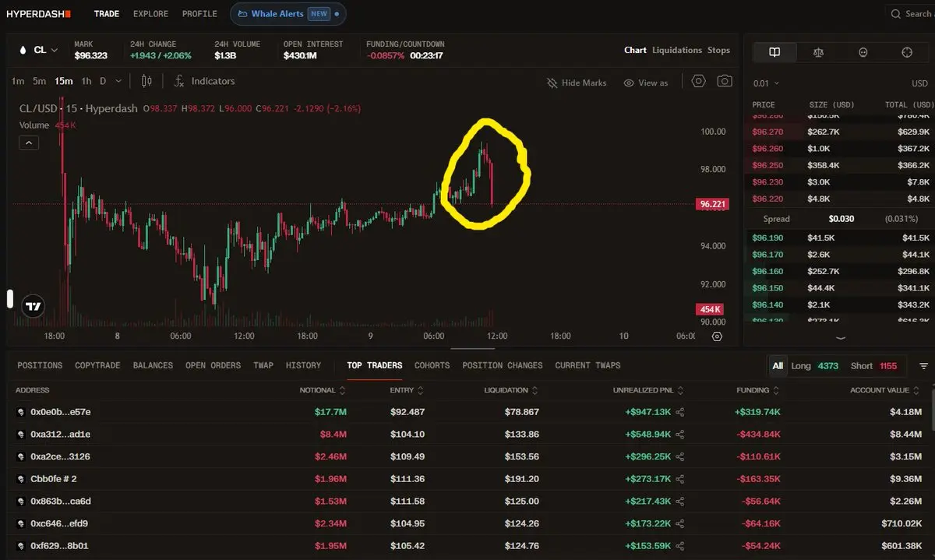Sort by Notional column
935x560 pixels.
pos(323,390)
